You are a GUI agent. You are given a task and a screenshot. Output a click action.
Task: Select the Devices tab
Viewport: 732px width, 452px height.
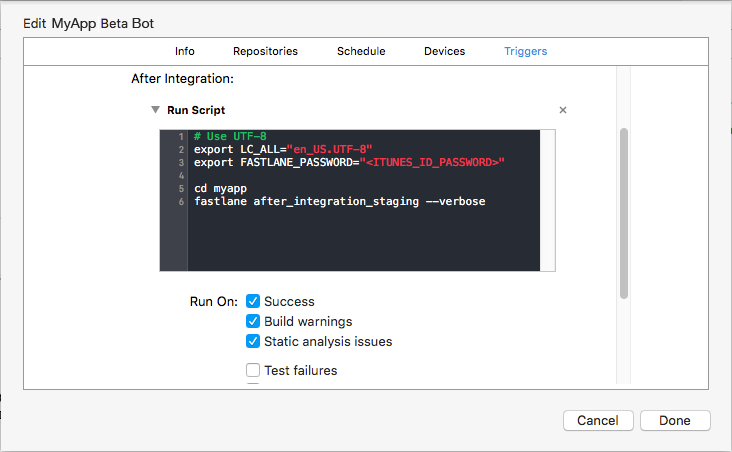coord(444,51)
